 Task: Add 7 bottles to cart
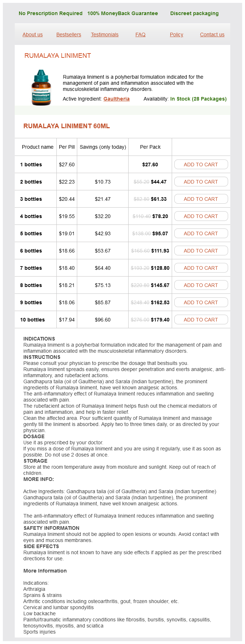tap(201, 268)
